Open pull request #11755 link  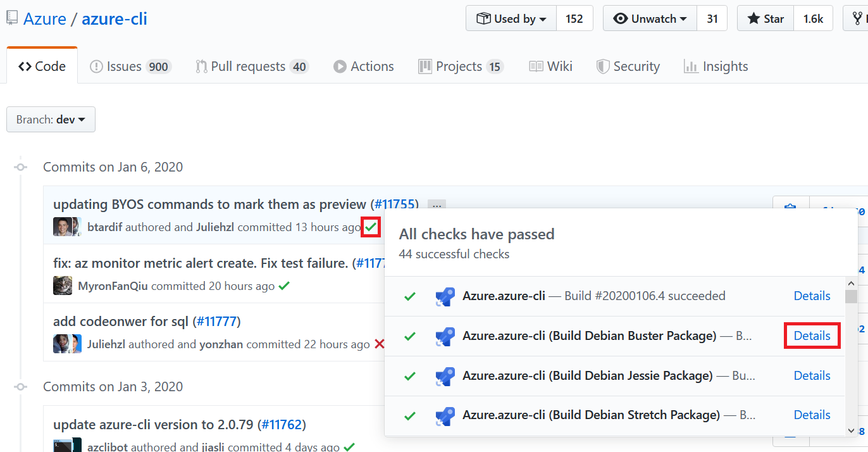[x=394, y=204]
